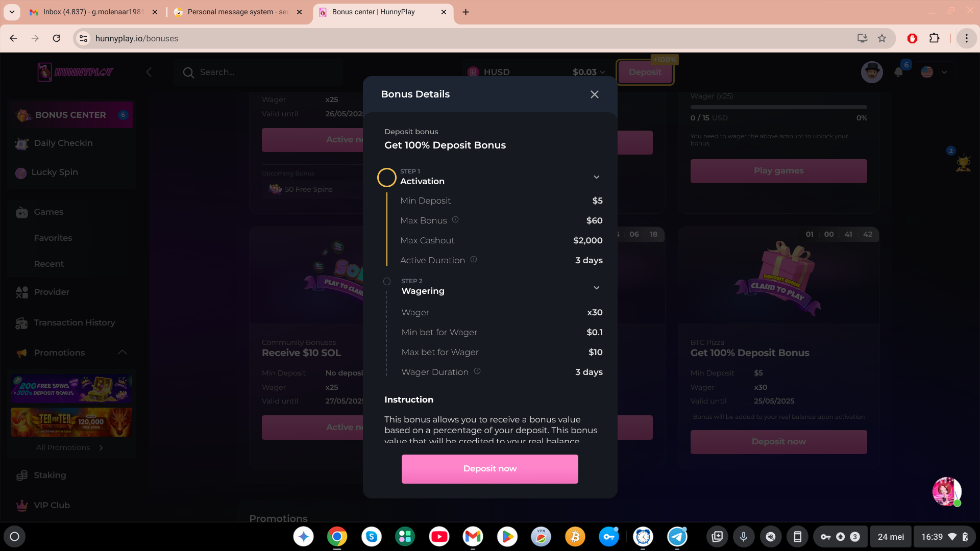This screenshot has width=980, height=551.
Task: Click the pink Deposit now button
Action: [489, 469]
